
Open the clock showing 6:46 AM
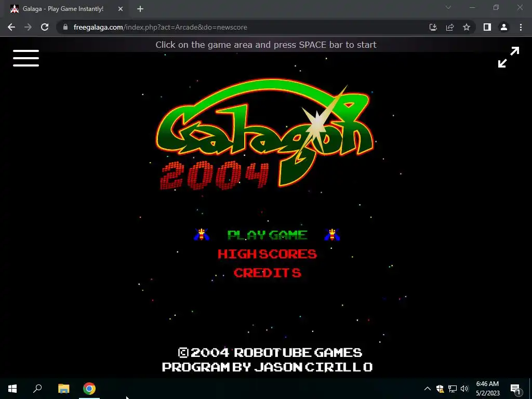coord(487,389)
